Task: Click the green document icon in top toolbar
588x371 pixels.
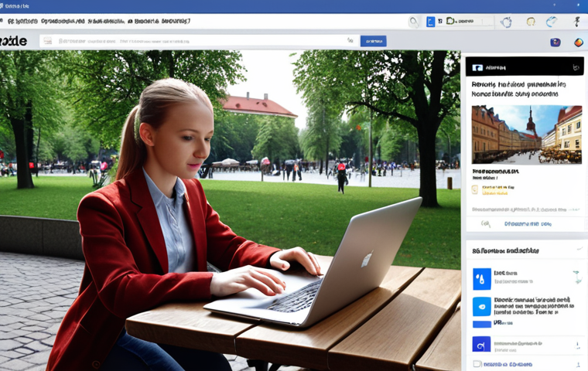Action: pyautogui.click(x=450, y=22)
